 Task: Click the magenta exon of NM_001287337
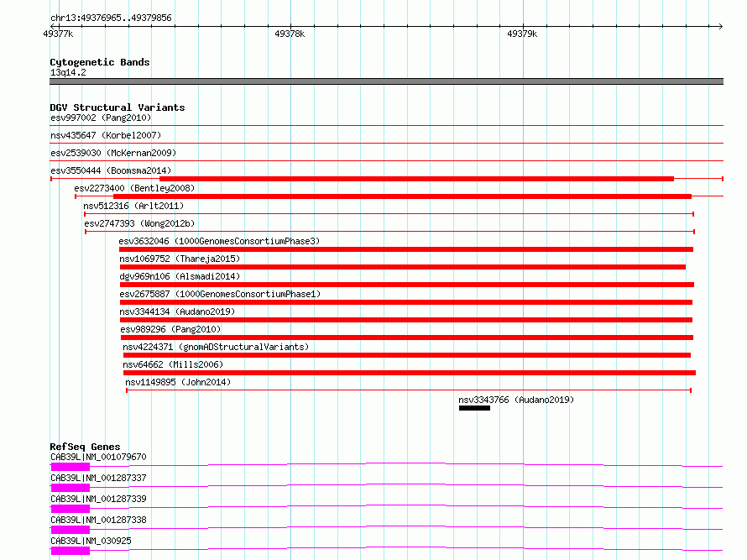[x=71, y=488]
